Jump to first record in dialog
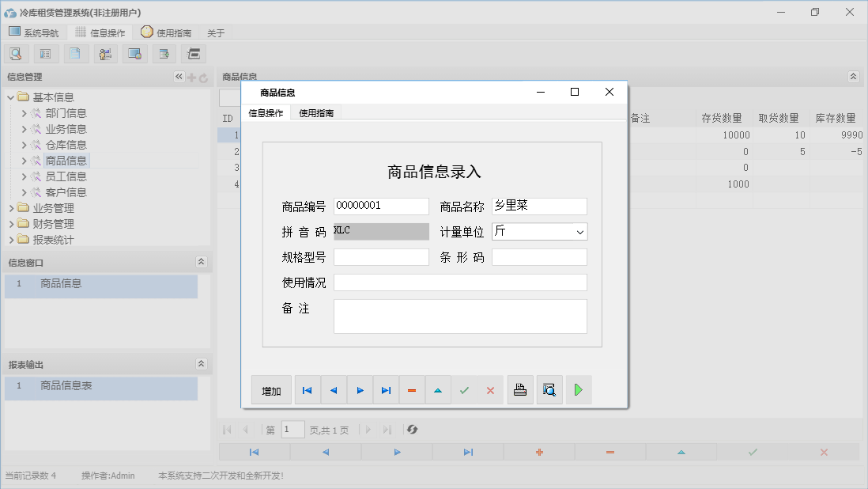 click(308, 390)
